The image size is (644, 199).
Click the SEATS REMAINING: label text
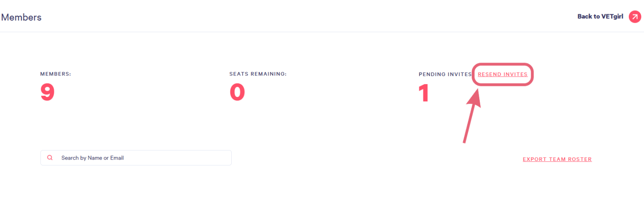click(x=258, y=74)
